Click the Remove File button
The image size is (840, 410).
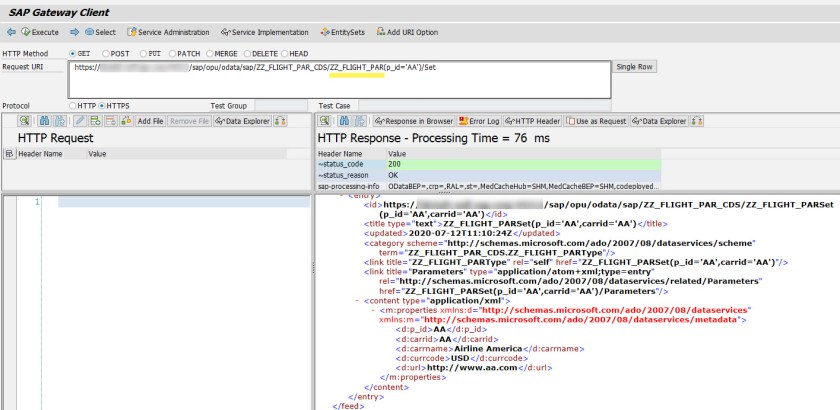point(189,121)
